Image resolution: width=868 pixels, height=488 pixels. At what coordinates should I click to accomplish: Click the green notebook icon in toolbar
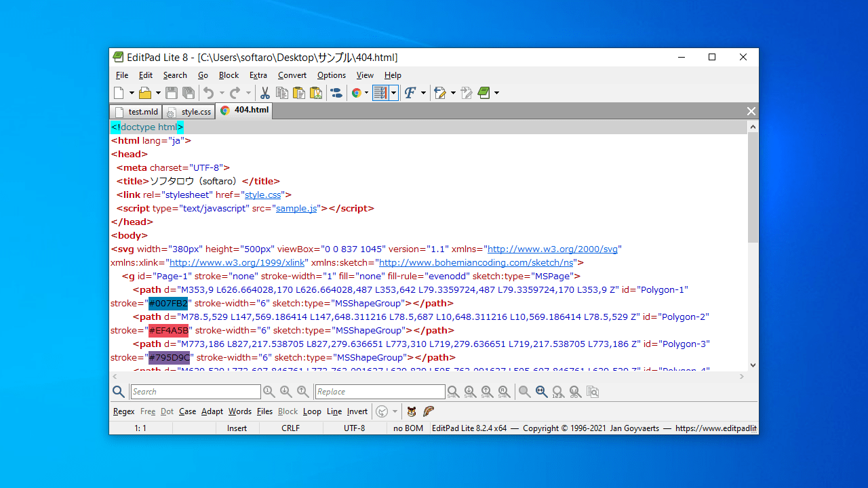(x=484, y=93)
